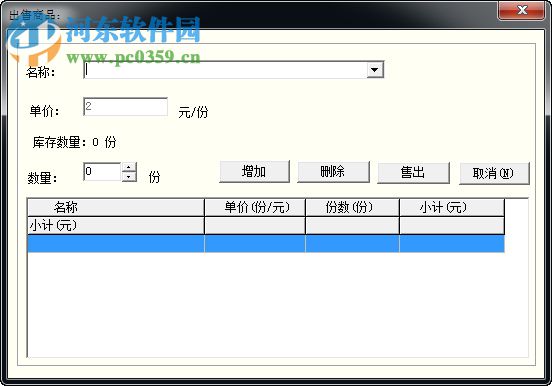Viewport: 552px width, 386px height.
Task: Click the 库存数量: 0 份 label
Action: (74, 142)
